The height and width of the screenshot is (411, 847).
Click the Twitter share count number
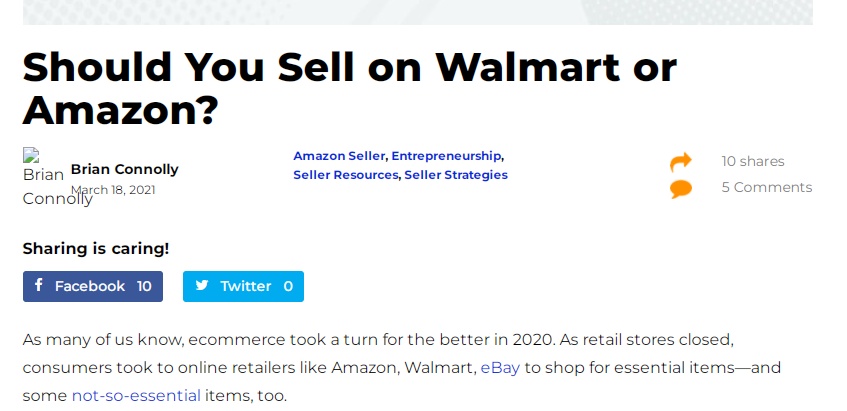(288, 286)
